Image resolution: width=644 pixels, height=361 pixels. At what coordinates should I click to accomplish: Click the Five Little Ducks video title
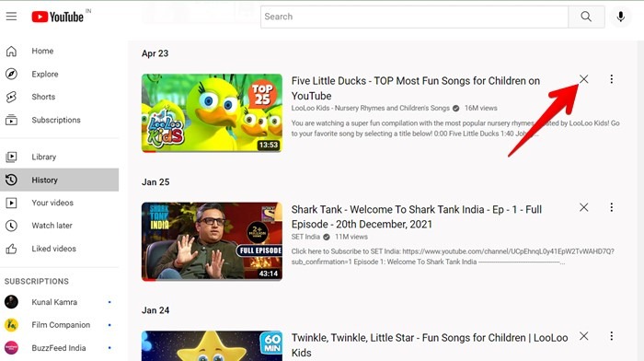click(x=416, y=88)
